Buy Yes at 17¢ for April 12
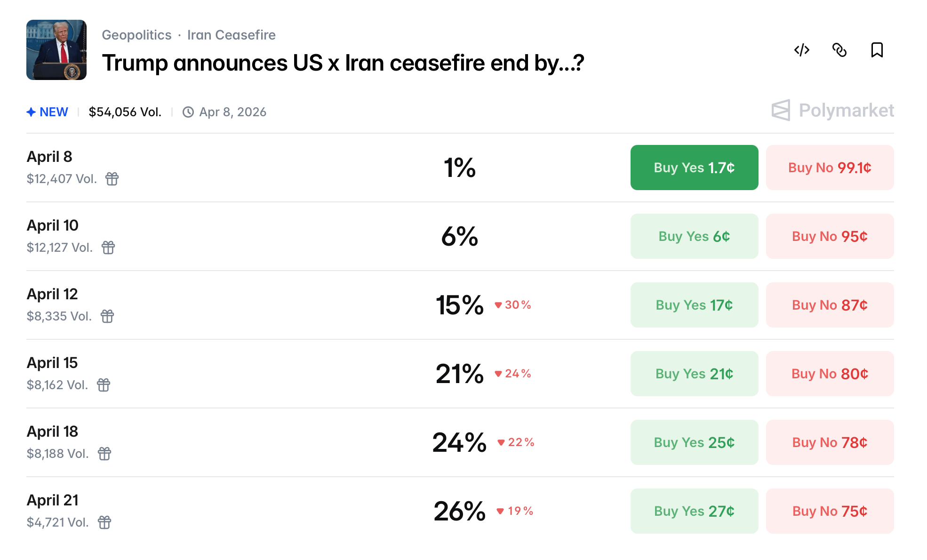927x560 pixels. (694, 305)
